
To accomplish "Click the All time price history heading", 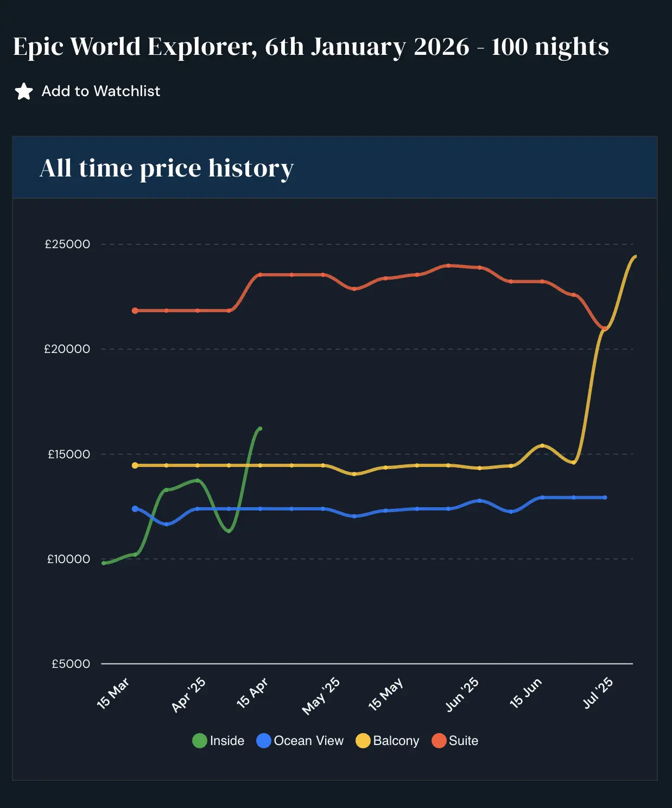I will [x=167, y=168].
